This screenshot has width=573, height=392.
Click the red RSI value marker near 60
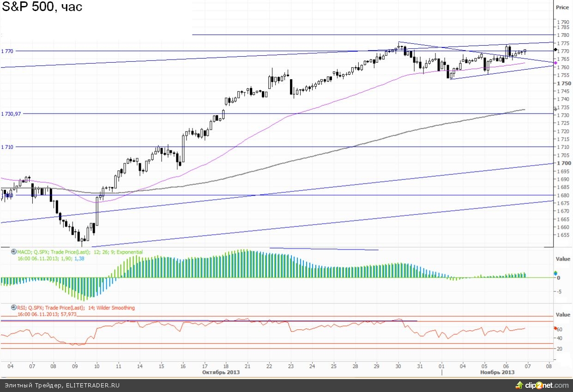[x=555, y=328]
